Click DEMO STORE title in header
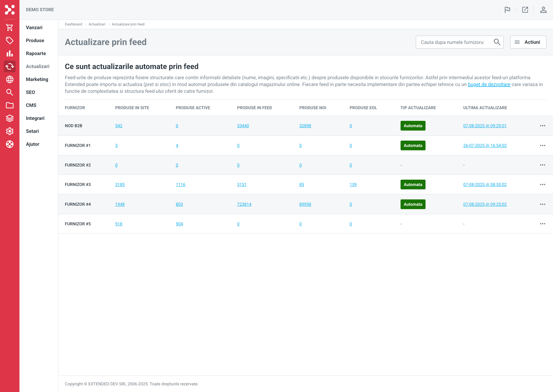Screen dimensions: 553x392 coord(40,10)
